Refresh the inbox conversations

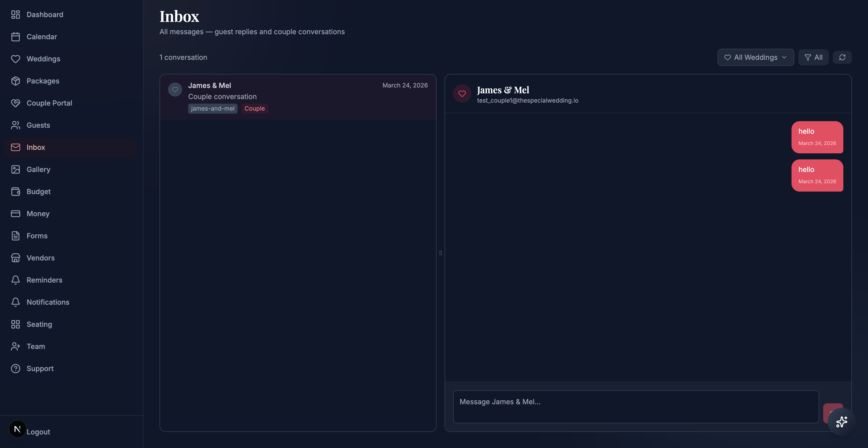click(842, 57)
